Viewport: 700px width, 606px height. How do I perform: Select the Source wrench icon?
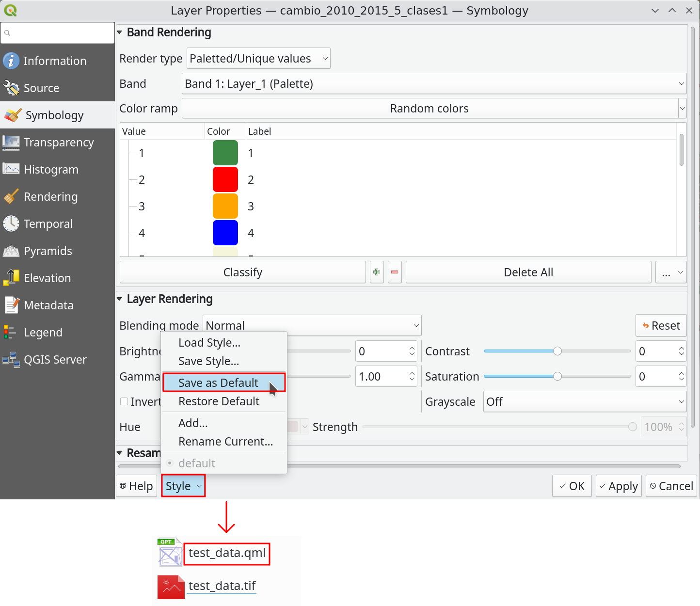point(11,88)
